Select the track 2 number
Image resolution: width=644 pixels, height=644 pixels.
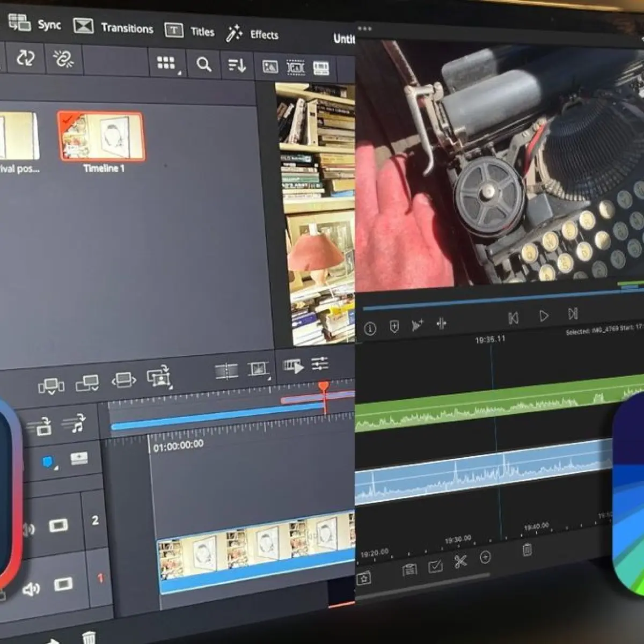click(95, 520)
